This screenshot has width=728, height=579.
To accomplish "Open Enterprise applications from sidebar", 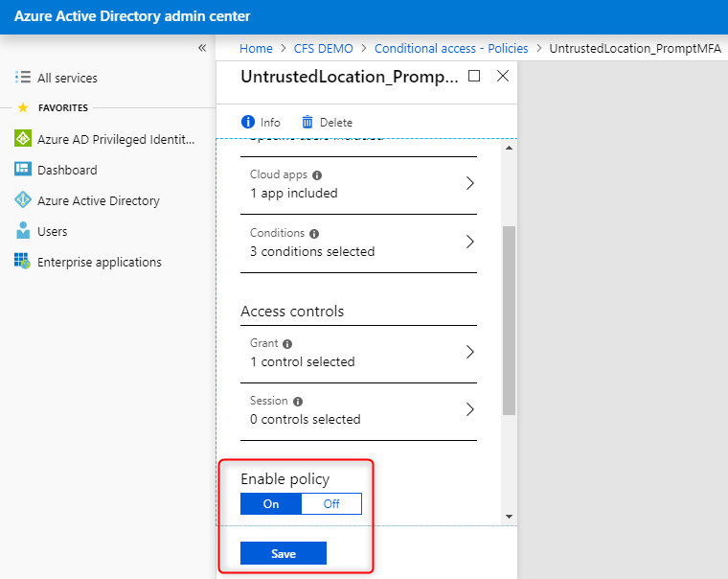I will pos(100,262).
